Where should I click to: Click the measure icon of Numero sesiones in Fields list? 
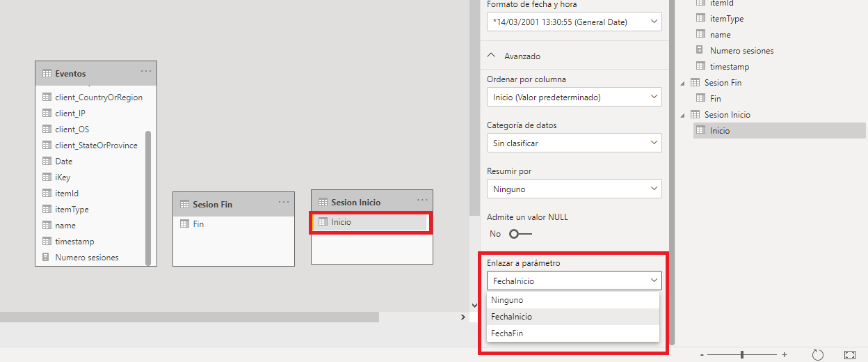pyautogui.click(x=700, y=50)
